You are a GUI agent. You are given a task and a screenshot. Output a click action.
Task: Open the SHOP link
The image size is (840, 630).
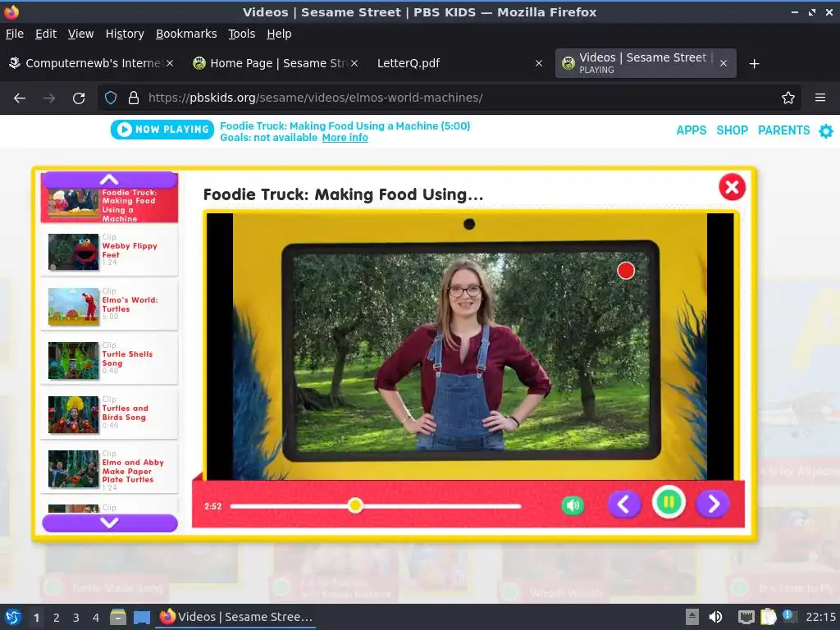732,130
